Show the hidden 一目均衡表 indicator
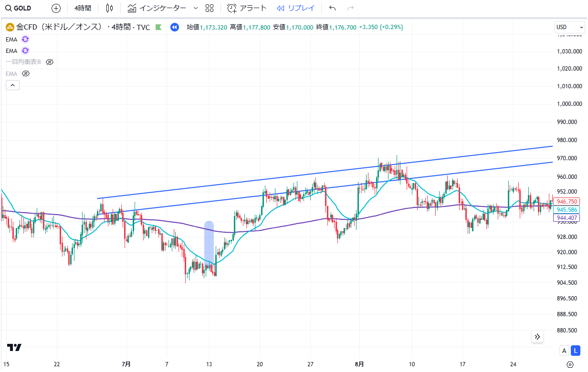 tap(50, 62)
